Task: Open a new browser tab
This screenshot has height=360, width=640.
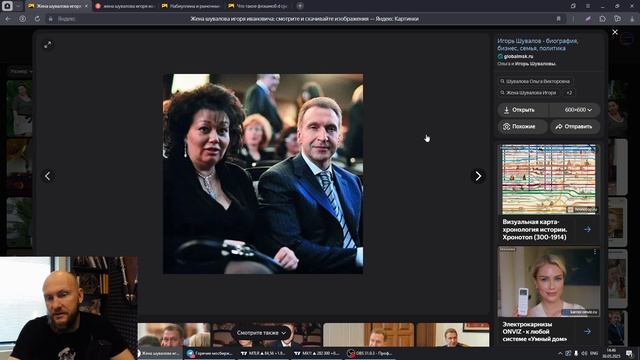Action: 300,6
